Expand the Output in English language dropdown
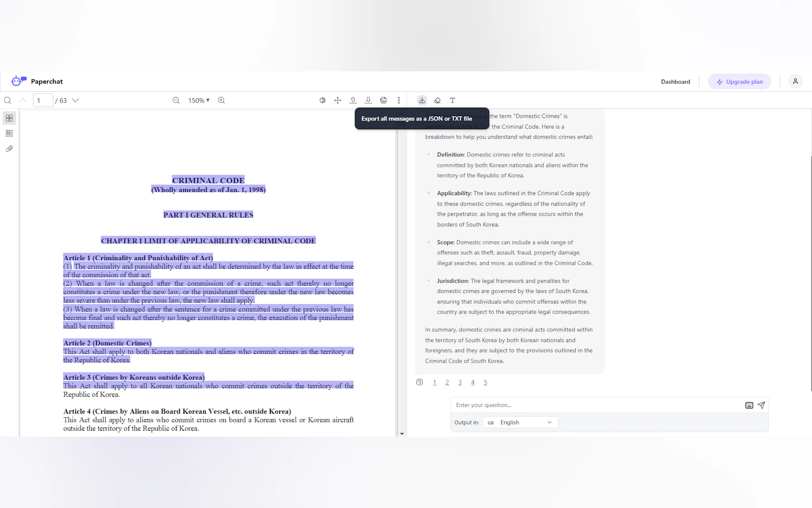 coord(520,422)
